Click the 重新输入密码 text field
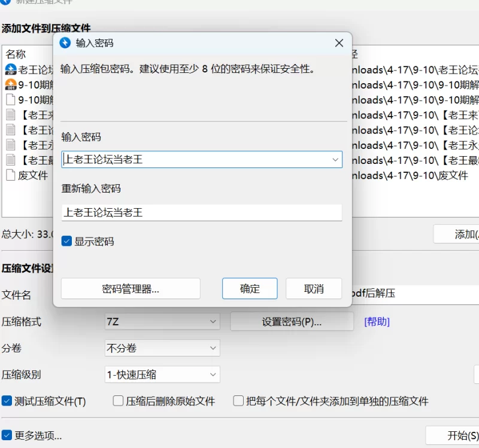479x448 pixels. click(x=202, y=212)
